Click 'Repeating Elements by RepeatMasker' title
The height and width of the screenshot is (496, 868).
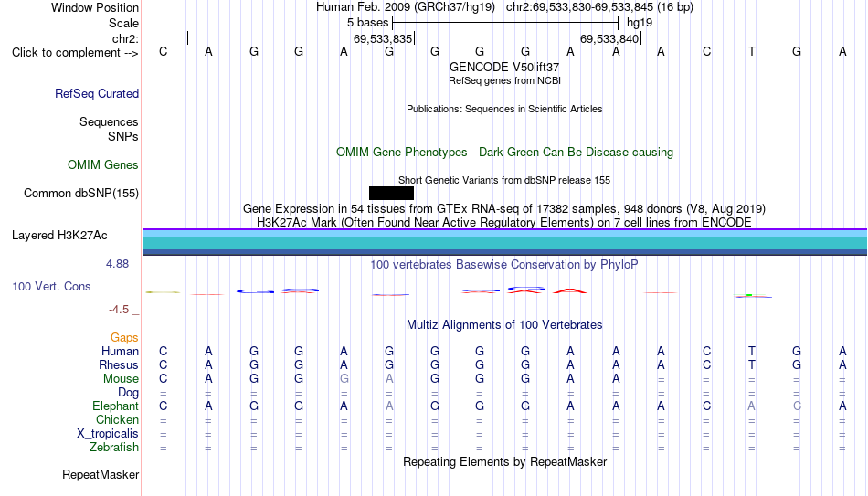(x=504, y=461)
